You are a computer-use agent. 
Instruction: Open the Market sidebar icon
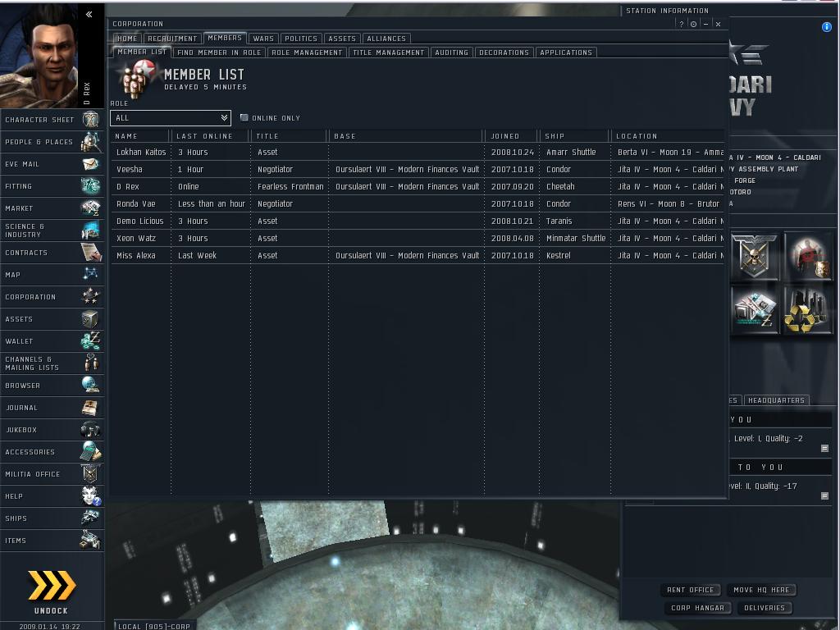coord(90,208)
